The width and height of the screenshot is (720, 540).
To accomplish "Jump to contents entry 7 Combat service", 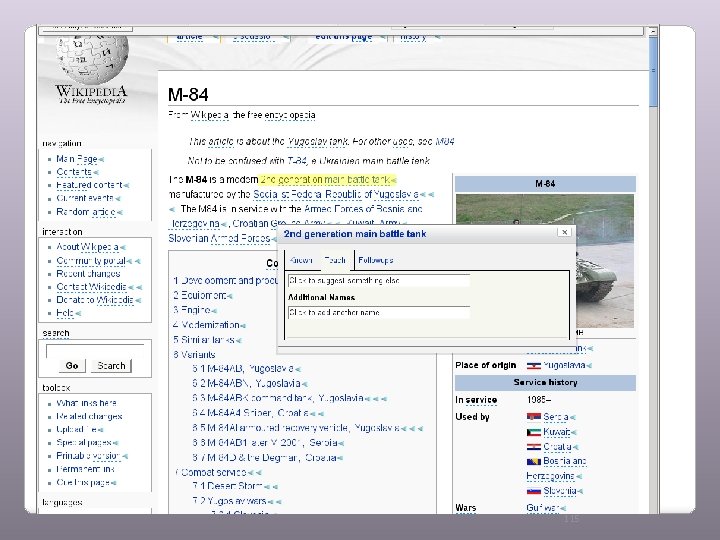I will (x=210, y=472).
